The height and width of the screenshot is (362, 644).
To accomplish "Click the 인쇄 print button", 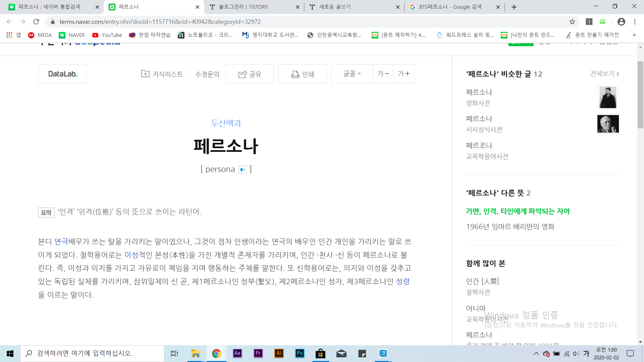I will tap(303, 74).
